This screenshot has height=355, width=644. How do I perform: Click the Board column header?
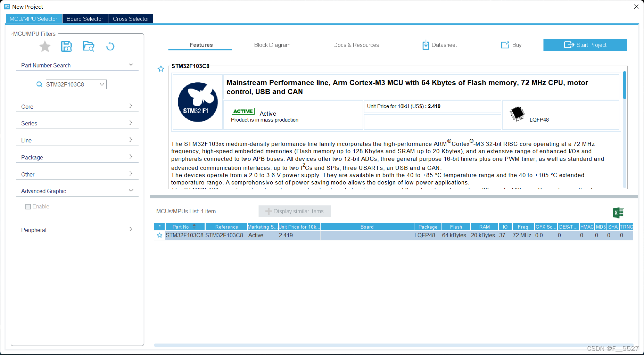[x=367, y=227]
